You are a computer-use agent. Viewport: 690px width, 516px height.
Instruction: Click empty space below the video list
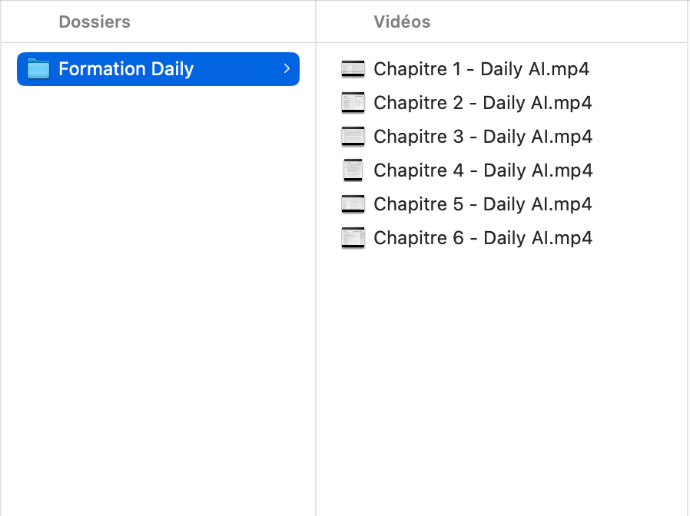pos(500,380)
